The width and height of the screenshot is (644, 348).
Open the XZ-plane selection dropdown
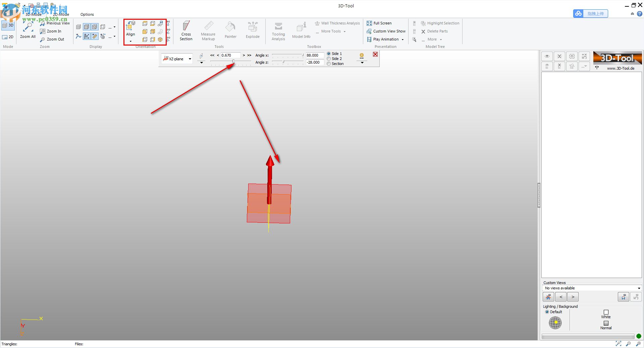click(x=190, y=59)
